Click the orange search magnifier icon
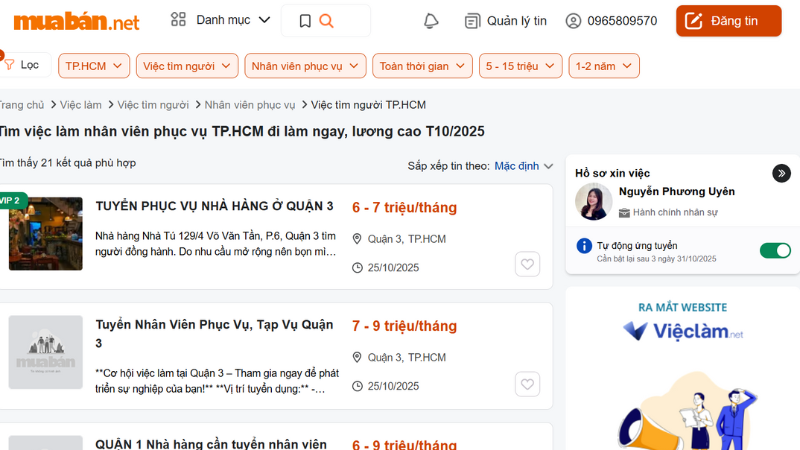 click(326, 21)
